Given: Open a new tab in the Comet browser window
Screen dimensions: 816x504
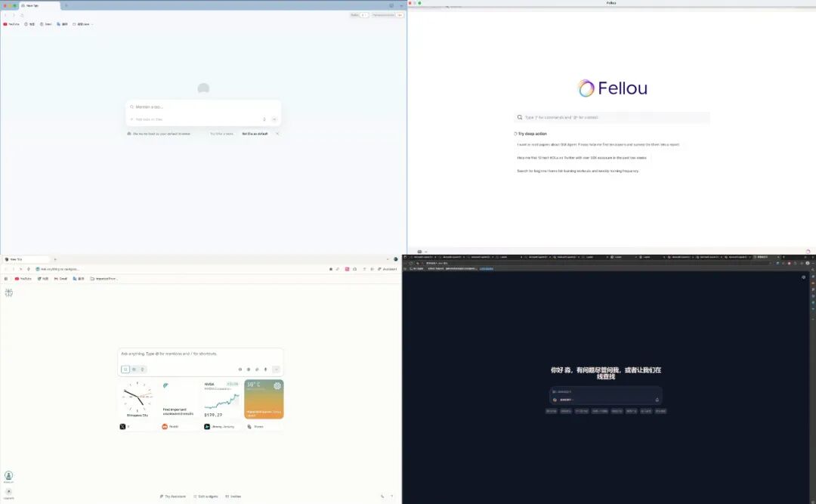Looking at the screenshot, I should point(55,259).
